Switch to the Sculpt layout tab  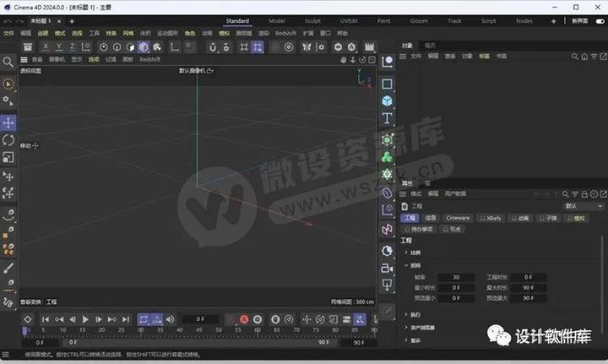(x=312, y=21)
